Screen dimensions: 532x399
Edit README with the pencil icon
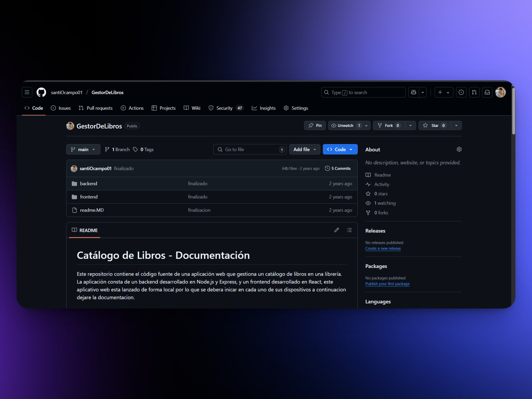coord(336,230)
